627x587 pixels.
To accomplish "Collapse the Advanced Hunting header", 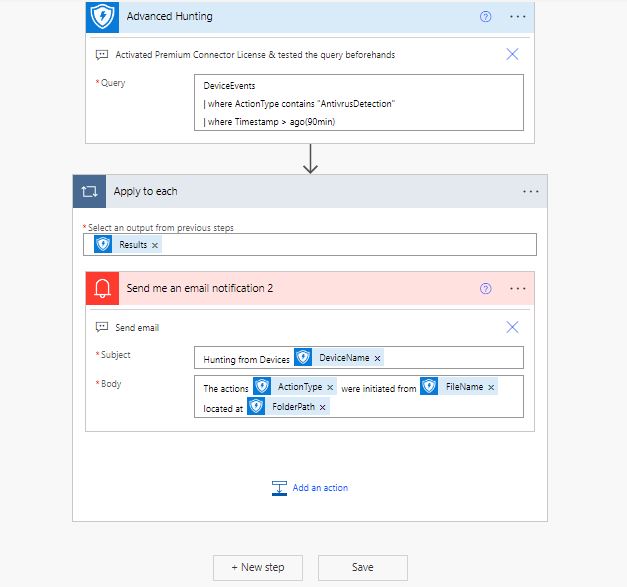I will click(310, 17).
